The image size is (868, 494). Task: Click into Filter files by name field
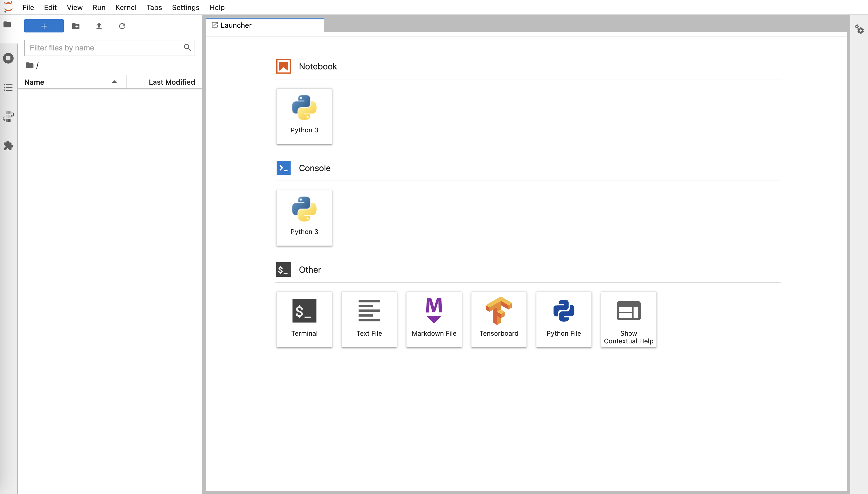coord(109,48)
